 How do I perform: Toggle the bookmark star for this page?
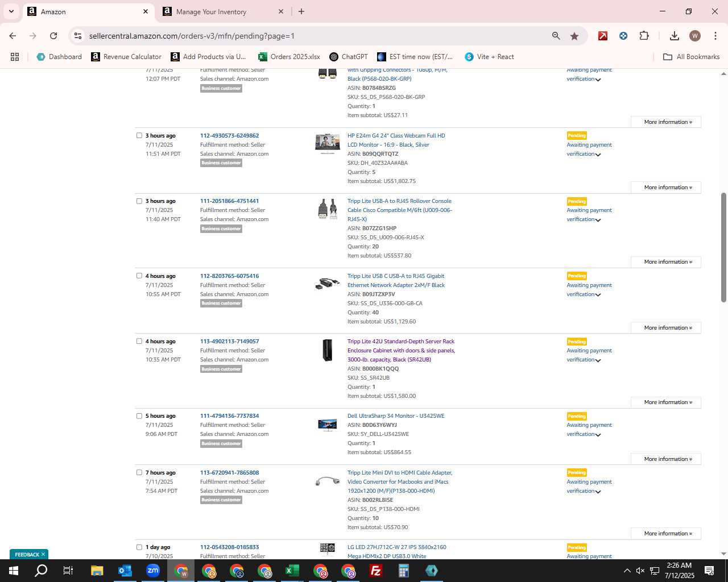(574, 36)
